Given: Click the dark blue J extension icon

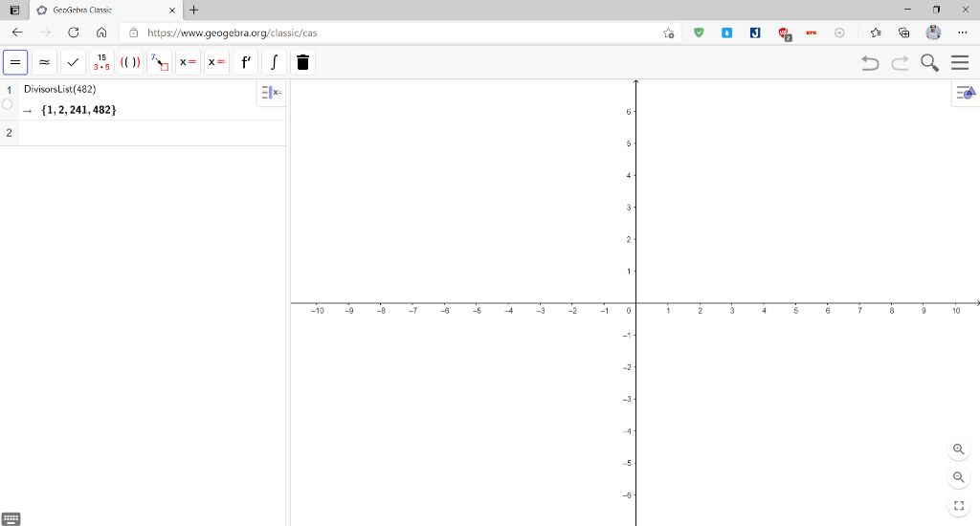Looking at the screenshot, I should click(755, 33).
